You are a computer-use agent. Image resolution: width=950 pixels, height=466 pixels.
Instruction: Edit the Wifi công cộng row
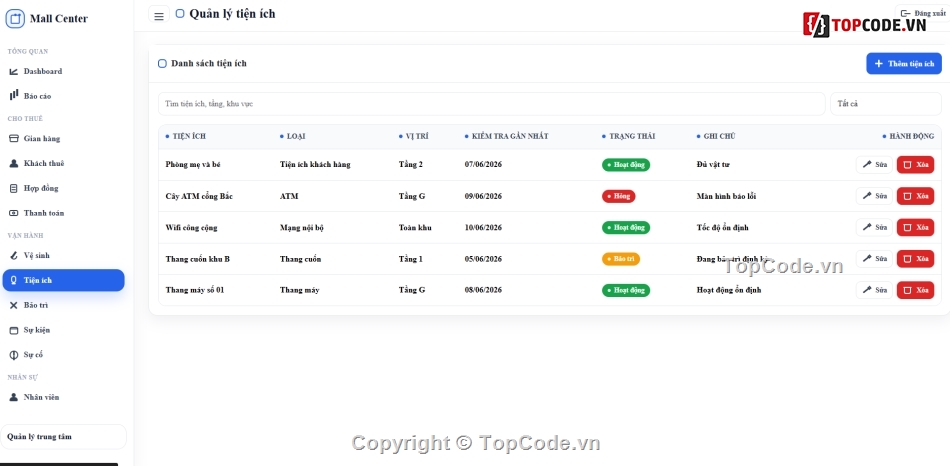[x=874, y=227]
